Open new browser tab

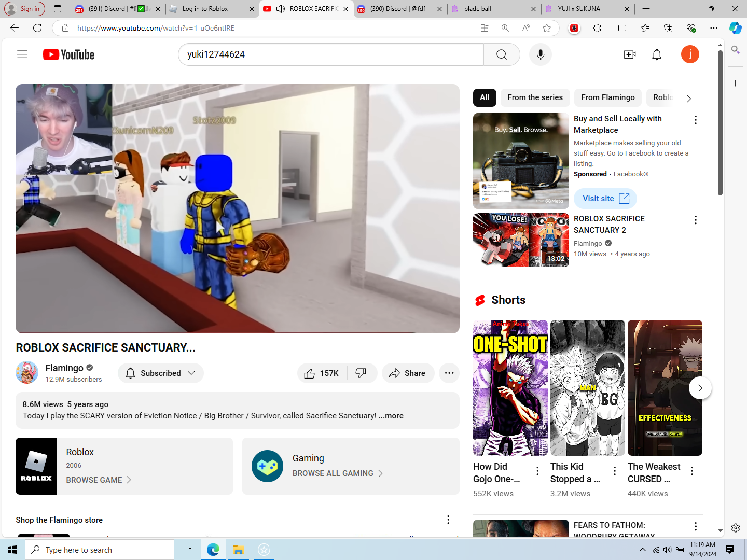646,9
